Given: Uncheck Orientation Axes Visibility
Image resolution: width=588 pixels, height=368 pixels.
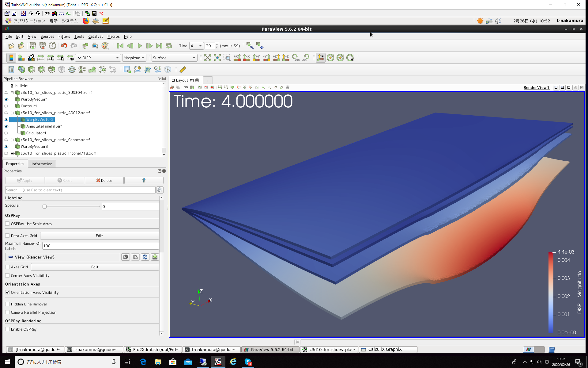Looking at the screenshot, I should [7, 293].
